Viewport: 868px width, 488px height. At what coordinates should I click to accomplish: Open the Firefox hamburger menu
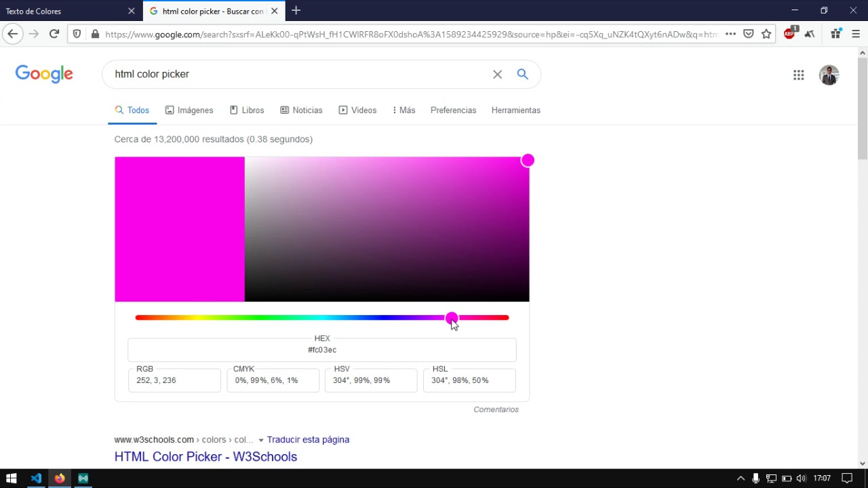[856, 34]
